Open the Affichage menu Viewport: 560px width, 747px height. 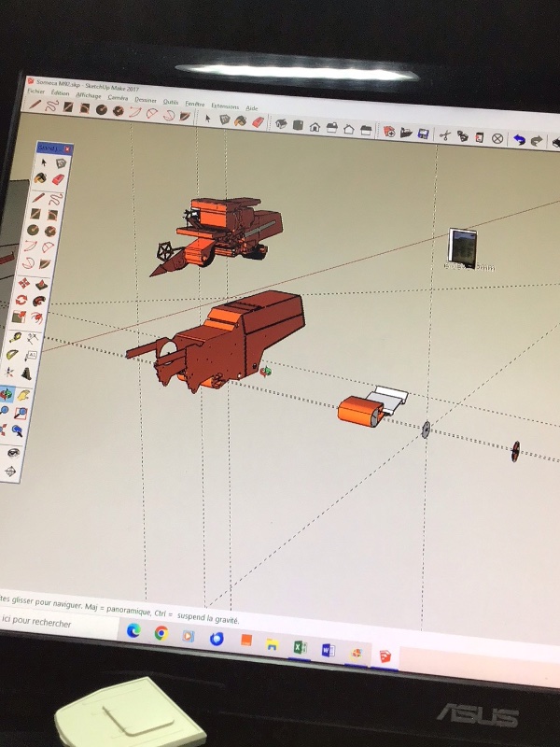coord(89,95)
